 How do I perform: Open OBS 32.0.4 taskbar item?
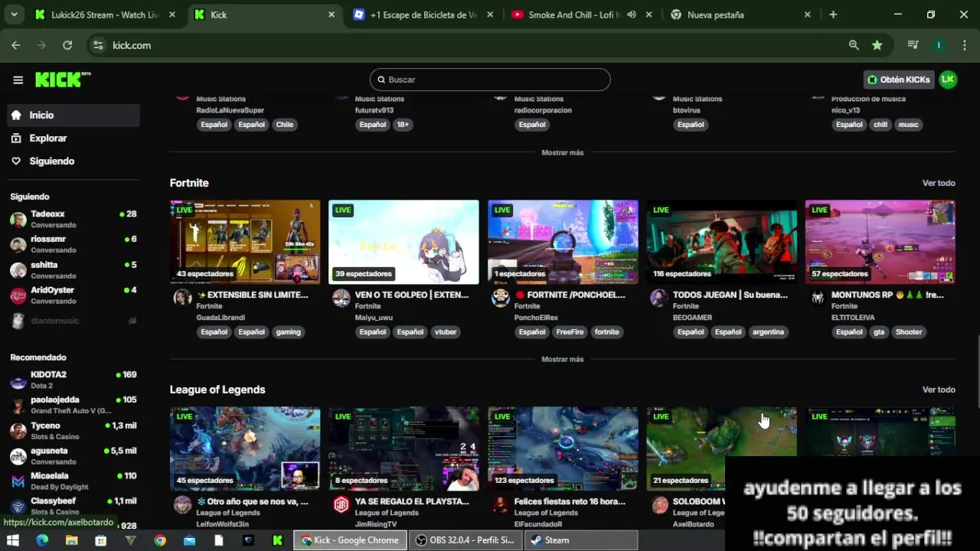click(465, 540)
